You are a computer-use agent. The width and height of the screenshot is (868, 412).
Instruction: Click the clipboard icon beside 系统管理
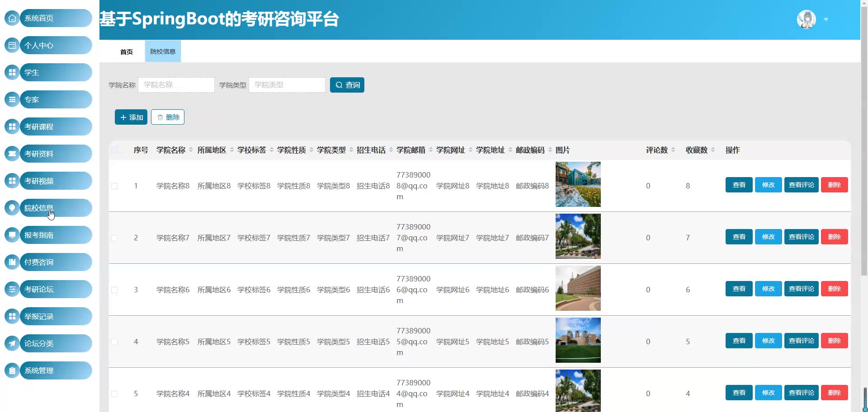[12, 370]
